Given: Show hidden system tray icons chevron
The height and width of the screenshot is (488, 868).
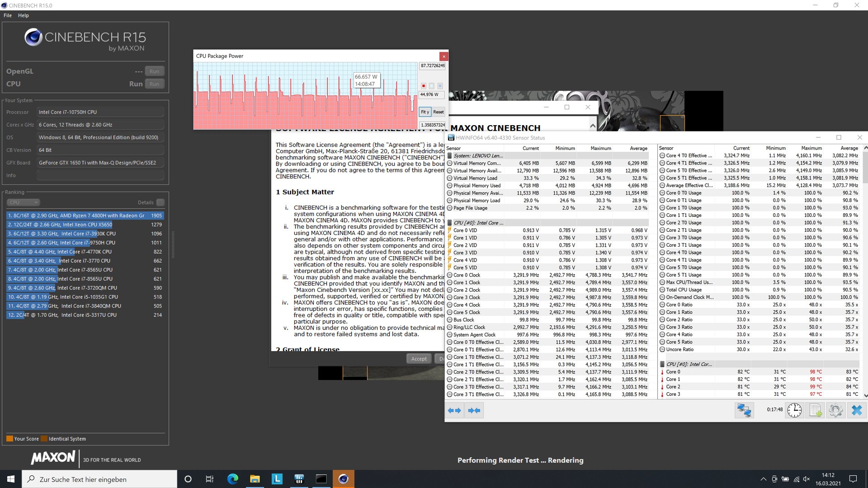Looking at the screenshot, I should tap(763, 479).
